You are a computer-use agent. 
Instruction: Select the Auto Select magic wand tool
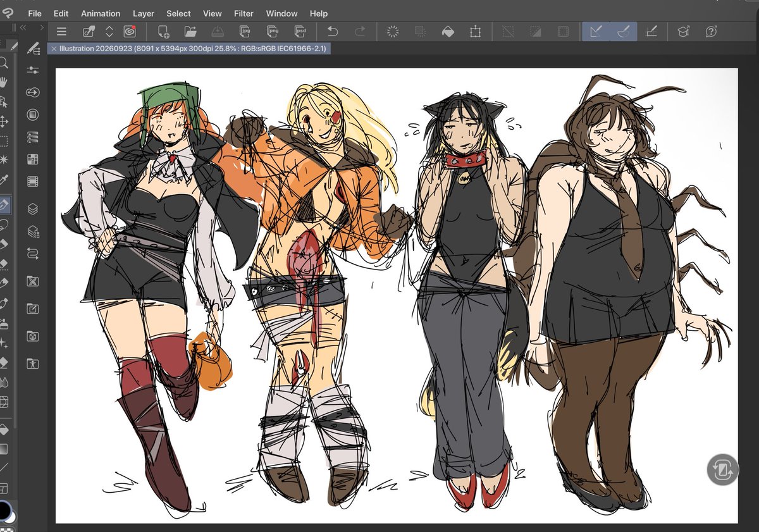[x=4, y=160]
